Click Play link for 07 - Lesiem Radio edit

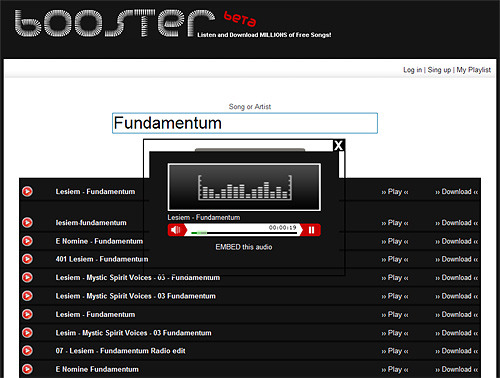[x=395, y=351]
